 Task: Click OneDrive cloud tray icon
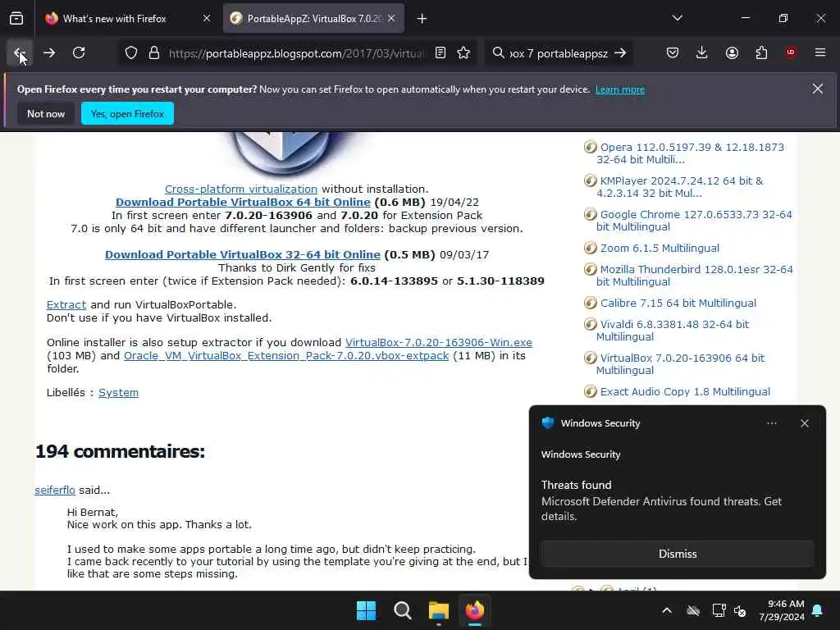693,610
